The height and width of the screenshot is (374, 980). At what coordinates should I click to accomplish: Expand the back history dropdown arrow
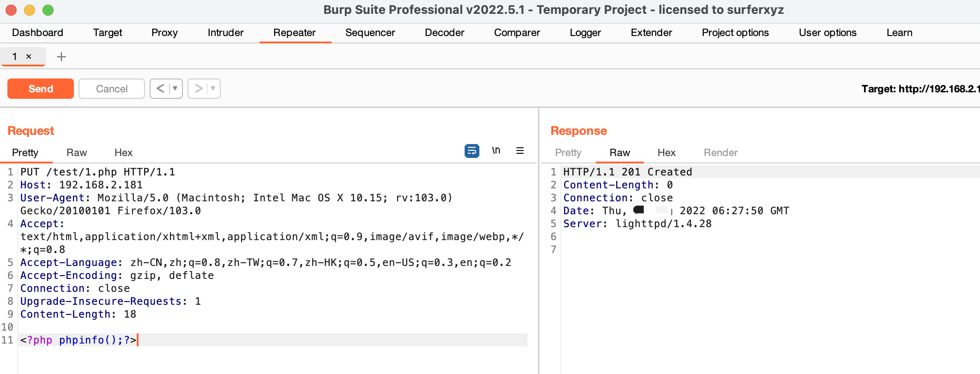click(x=175, y=89)
